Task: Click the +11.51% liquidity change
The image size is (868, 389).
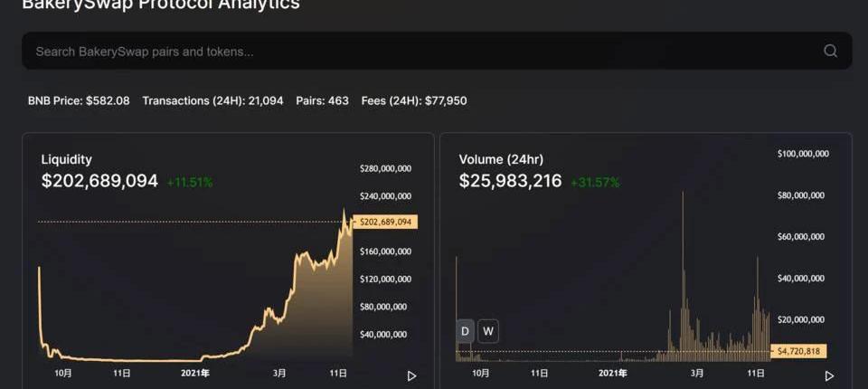Action: click(x=190, y=182)
